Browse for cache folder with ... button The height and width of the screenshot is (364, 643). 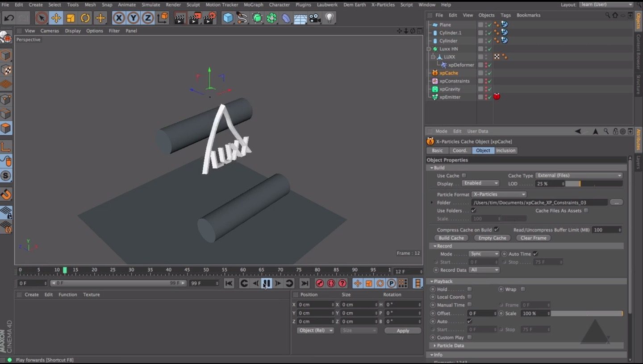tap(616, 203)
